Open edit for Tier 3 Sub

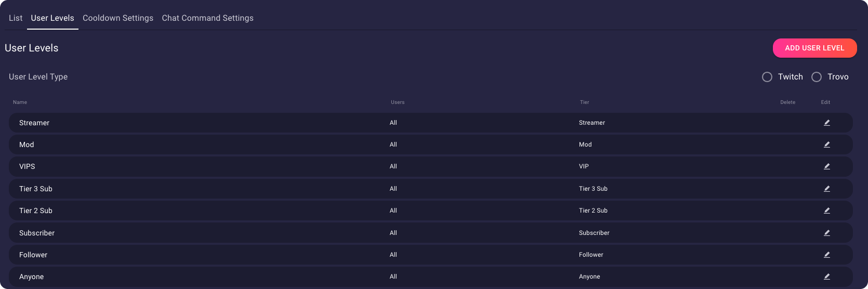[x=826, y=189]
